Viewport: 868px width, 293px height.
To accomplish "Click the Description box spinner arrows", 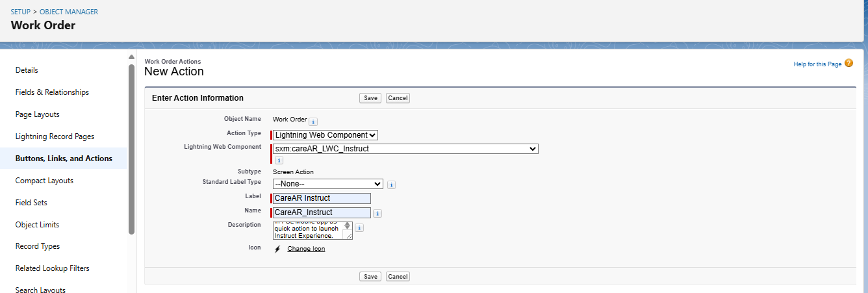I will coord(347,226).
